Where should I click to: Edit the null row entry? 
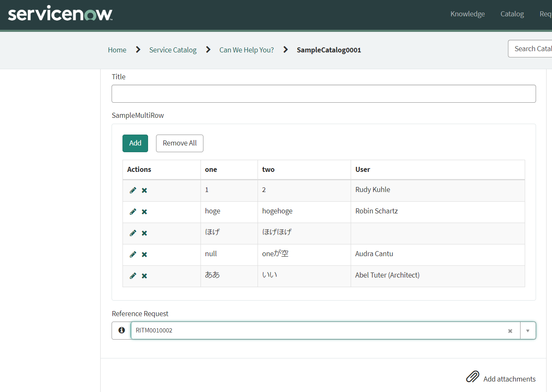(x=133, y=254)
